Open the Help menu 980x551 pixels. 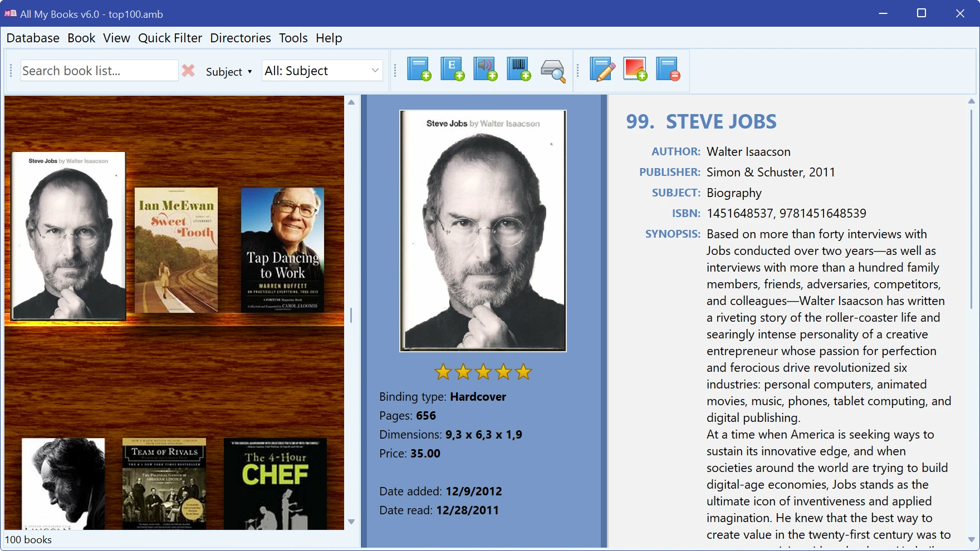(x=329, y=38)
